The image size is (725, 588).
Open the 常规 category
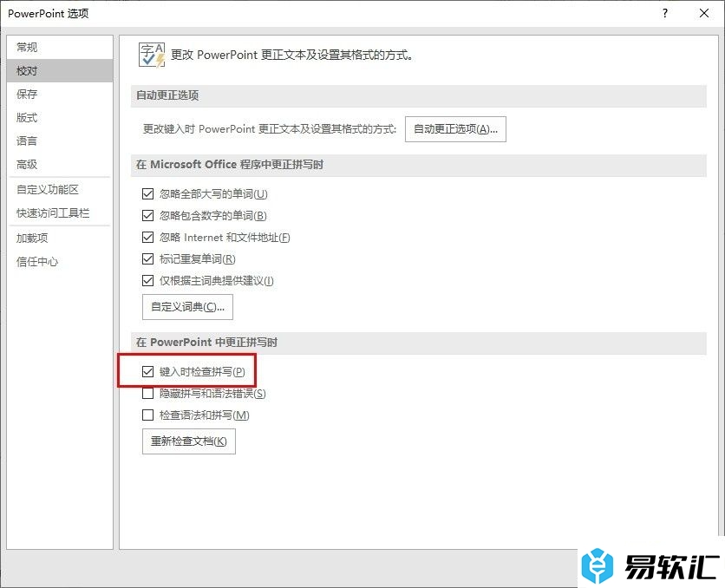pos(60,47)
